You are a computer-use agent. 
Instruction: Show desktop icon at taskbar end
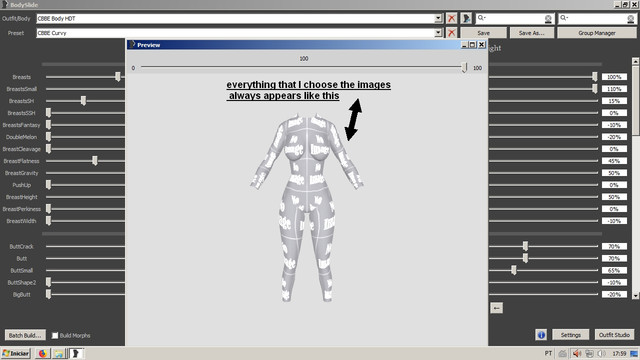coord(634,353)
